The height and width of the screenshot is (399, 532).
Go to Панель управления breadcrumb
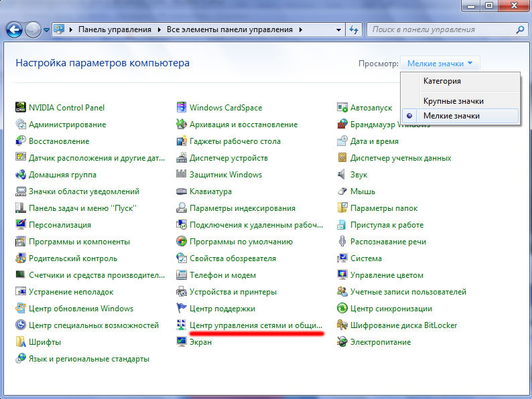115,29
